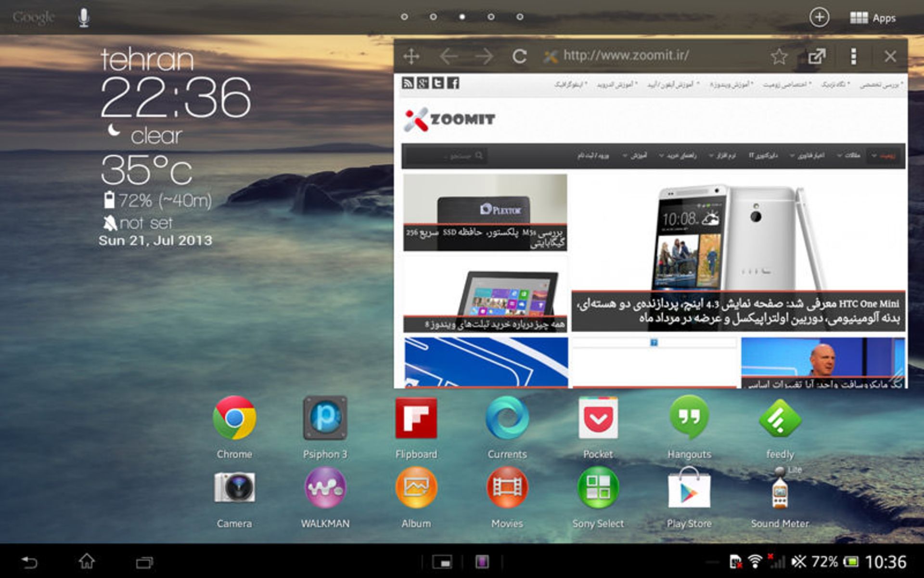This screenshot has width=924, height=578.
Task: Open Sony Select
Action: (598, 487)
